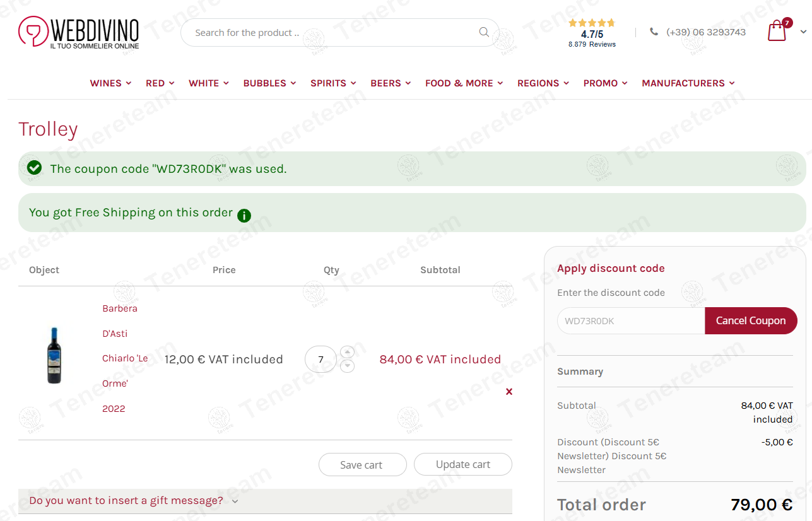Open the WINES menu

110,83
